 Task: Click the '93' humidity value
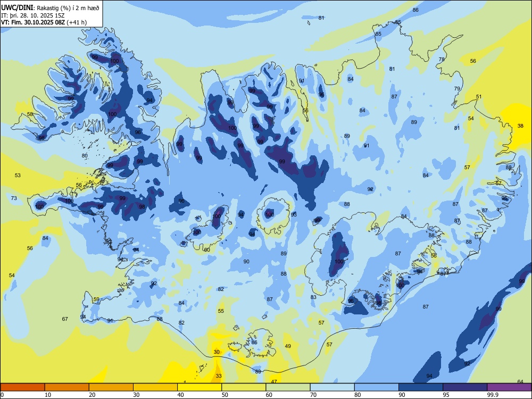[x=294, y=215]
